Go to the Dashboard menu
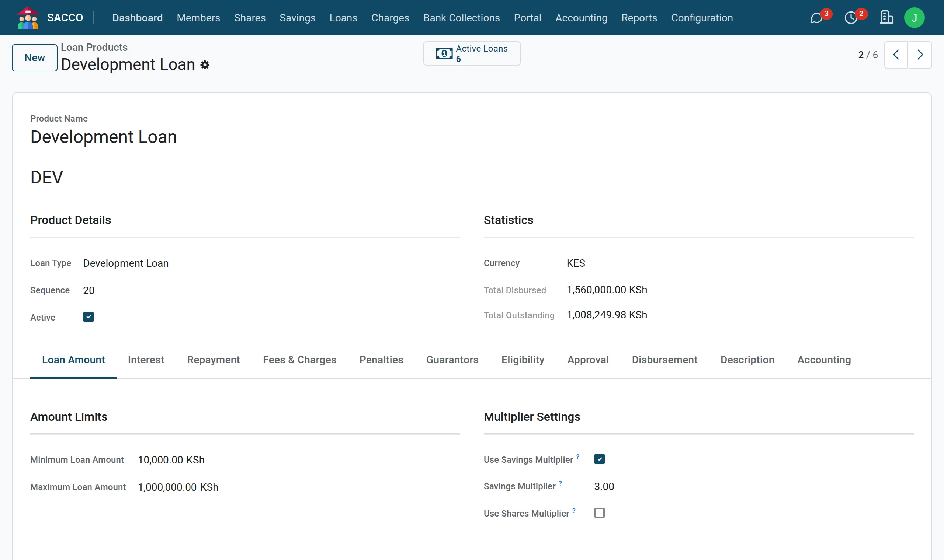The width and height of the screenshot is (944, 560). (138, 18)
